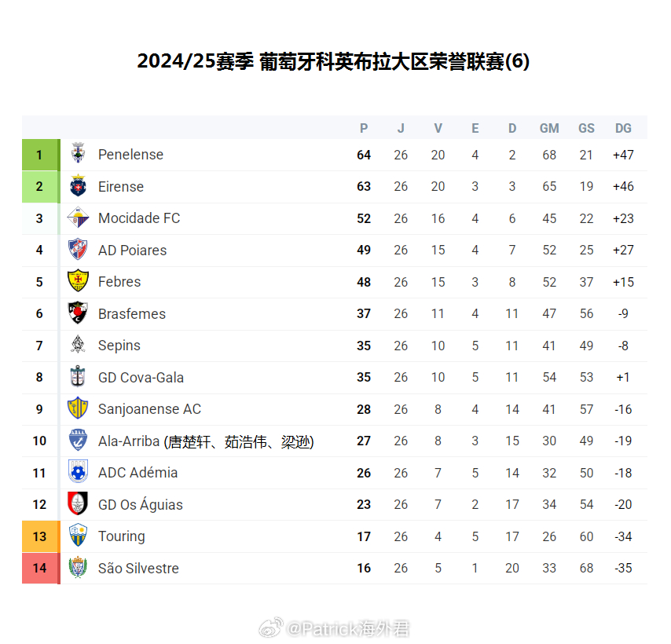The image size is (671, 644).
Task: Click the Sanjoanense AC crest
Action: pyautogui.click(x=78, y=408)
